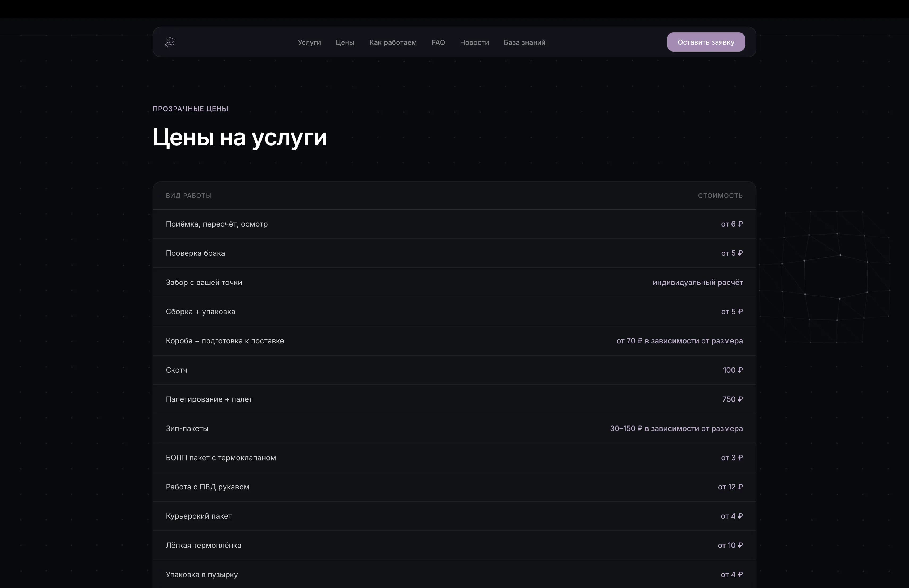Click the от 6 ₽ price value
The image size is (909, 588).
[x=731, y=224]
